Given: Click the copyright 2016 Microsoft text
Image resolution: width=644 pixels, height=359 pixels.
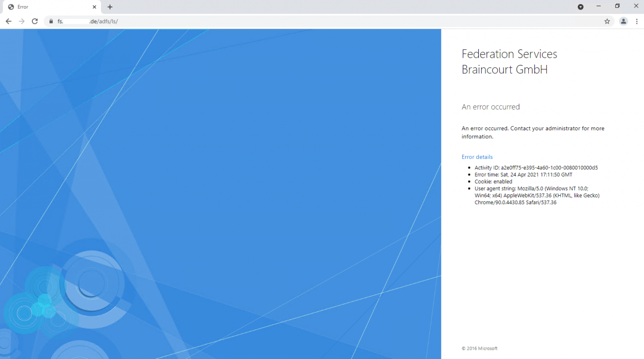Looking at the screenshot, I should point(479,348).
